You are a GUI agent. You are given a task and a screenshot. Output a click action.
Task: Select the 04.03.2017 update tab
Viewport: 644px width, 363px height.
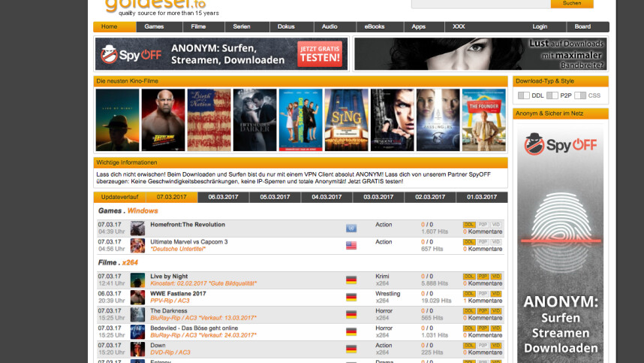[x=327, y=198]
